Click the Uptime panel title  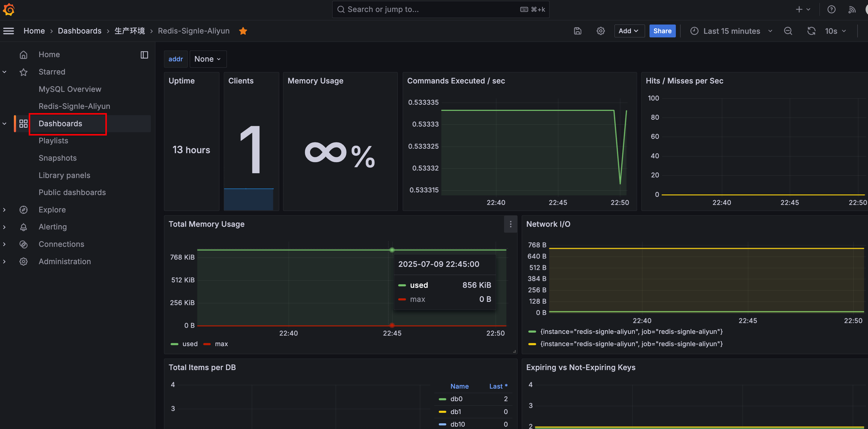coord(182,81)
